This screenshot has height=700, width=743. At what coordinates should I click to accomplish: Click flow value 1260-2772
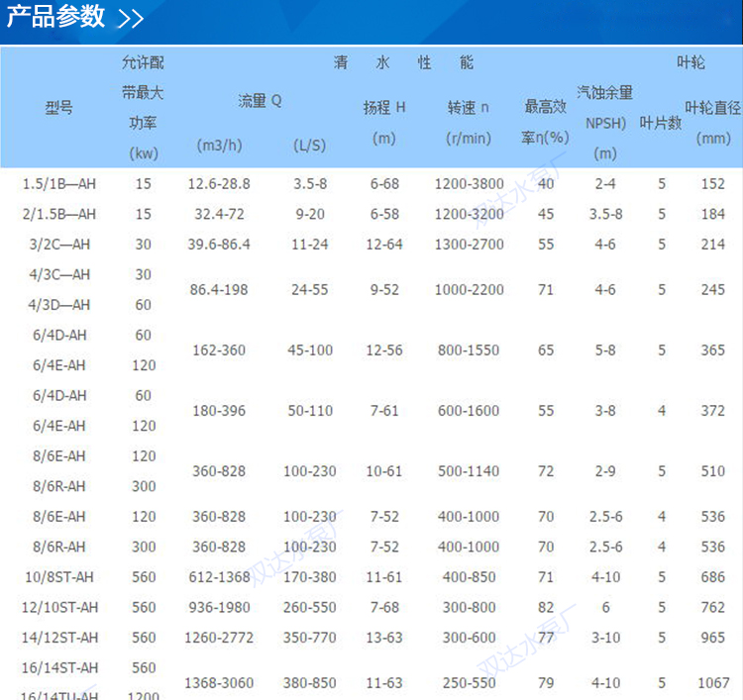pos(219,638)
